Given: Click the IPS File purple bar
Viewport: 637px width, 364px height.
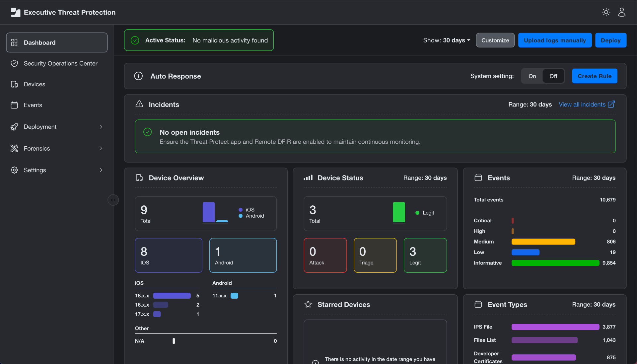Looking at the screenshot, I should [555, 327].
